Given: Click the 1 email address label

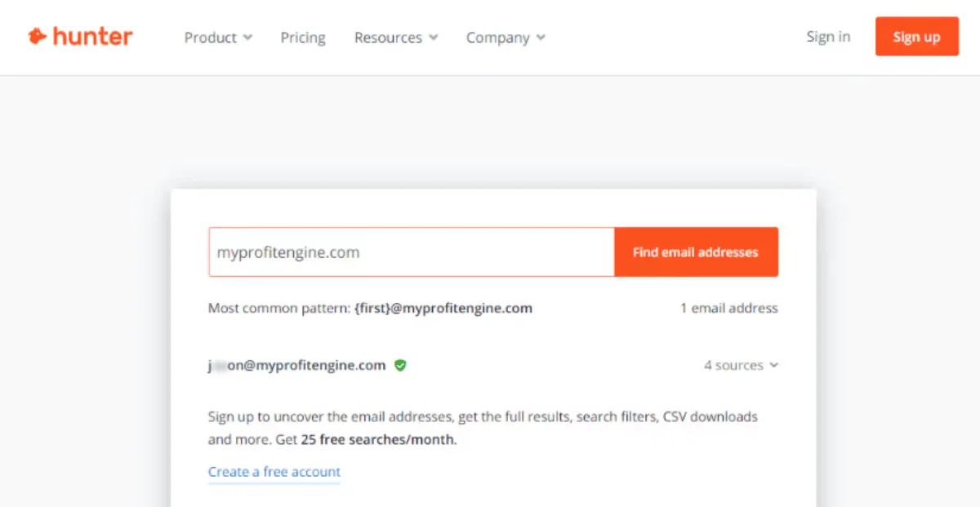Looking at the screenshot, I should (729, 308).
